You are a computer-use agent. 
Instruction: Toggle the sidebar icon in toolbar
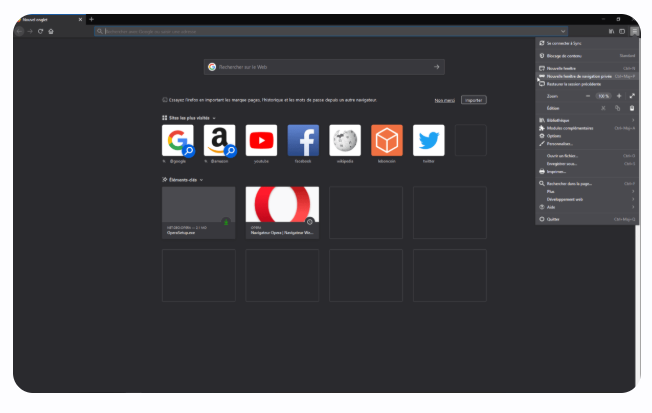(x=622, y=31)
